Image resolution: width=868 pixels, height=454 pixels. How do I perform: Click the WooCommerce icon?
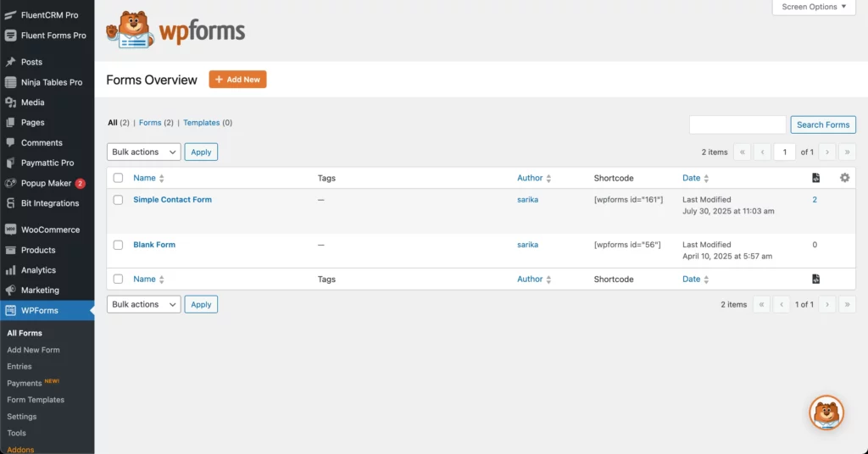10,230
